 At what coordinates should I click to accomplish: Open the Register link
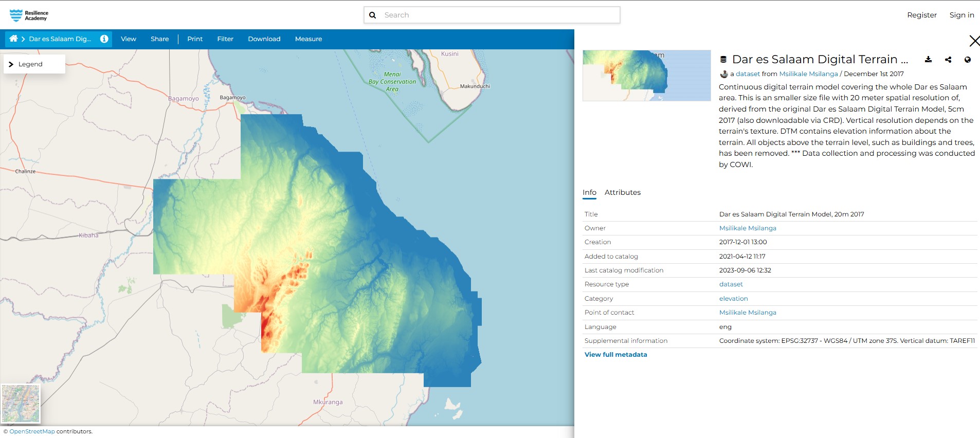[922, 15]
